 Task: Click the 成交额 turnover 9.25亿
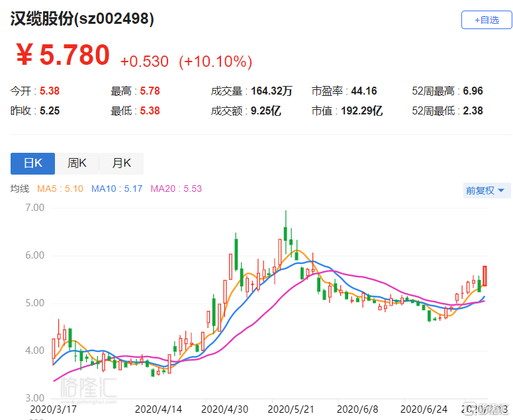(x=265, y=111)
